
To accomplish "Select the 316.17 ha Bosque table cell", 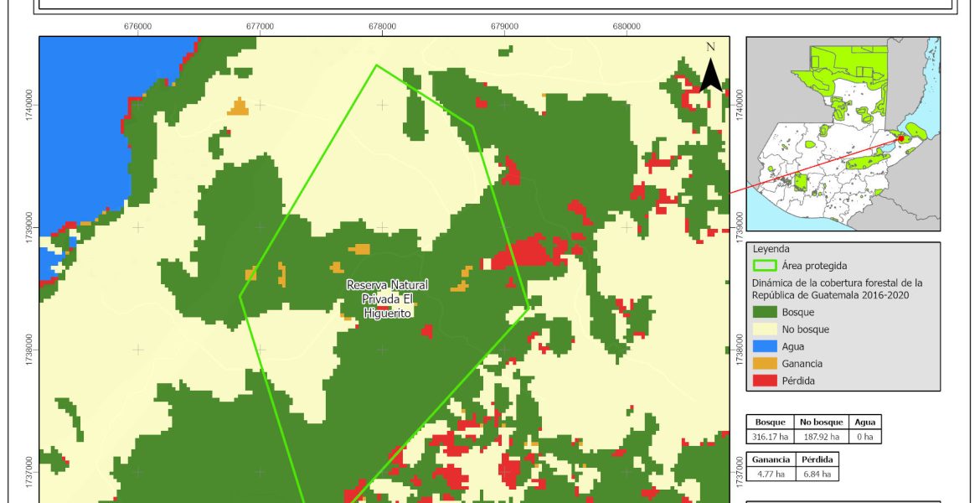I will pos(770,437).
